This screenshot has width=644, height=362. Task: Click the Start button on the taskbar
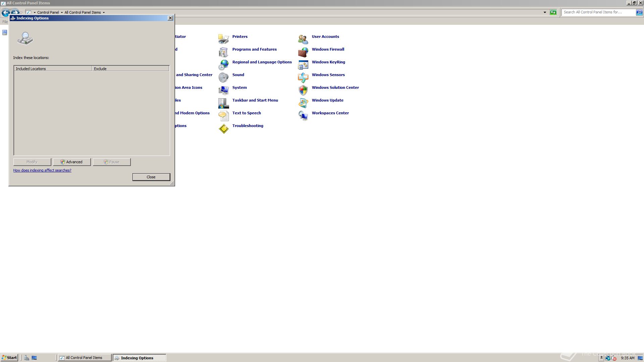(x=9, y=358)
